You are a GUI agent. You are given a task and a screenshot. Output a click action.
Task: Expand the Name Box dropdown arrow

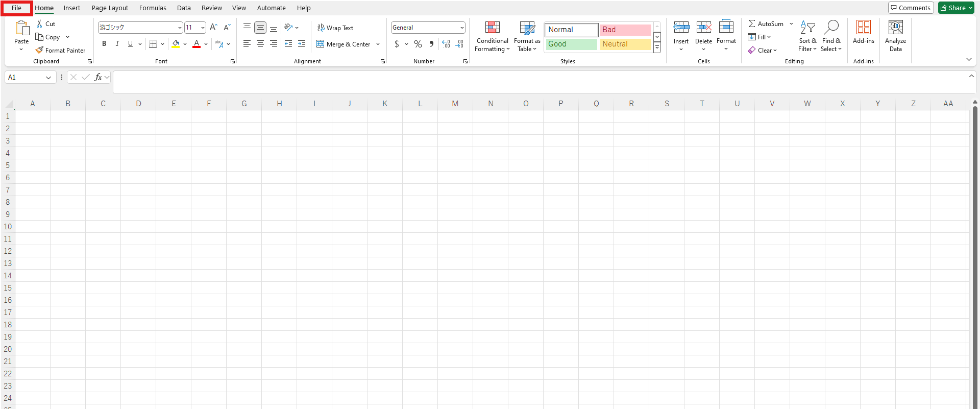click(48, 78)
